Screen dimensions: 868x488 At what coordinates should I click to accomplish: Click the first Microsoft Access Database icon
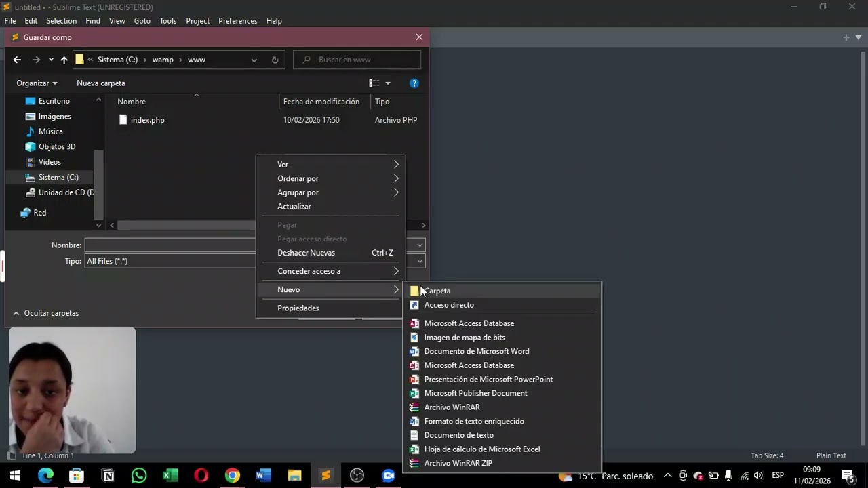click(414, 323)
